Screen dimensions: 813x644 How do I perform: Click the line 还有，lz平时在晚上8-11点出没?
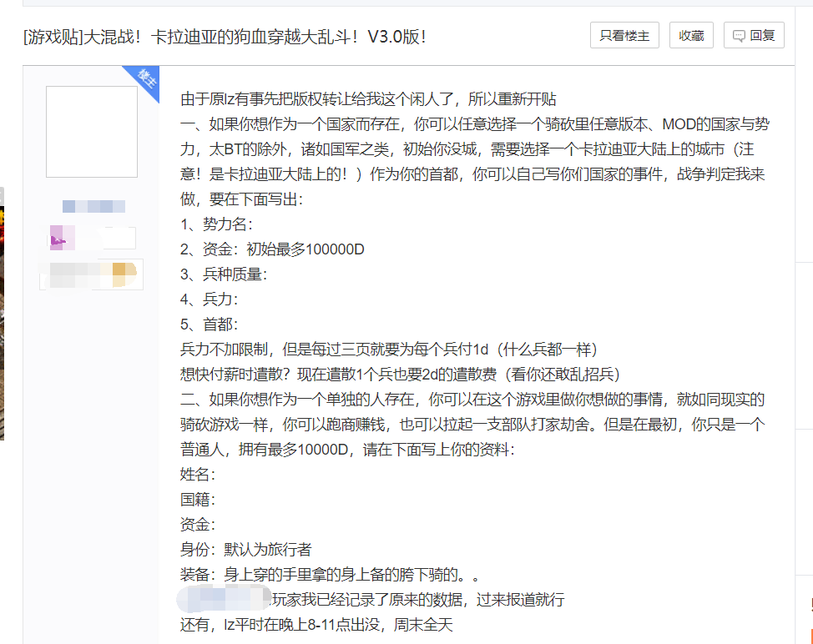point(316,624)
